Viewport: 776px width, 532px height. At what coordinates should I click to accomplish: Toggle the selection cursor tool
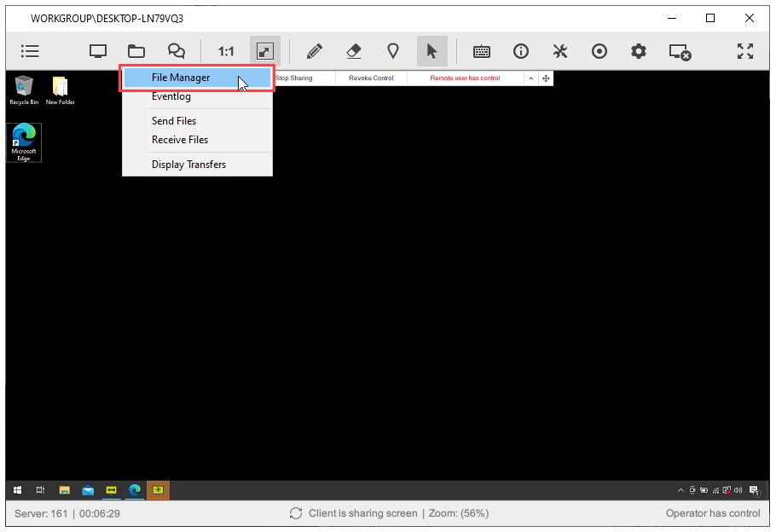[x=432, y=51]
